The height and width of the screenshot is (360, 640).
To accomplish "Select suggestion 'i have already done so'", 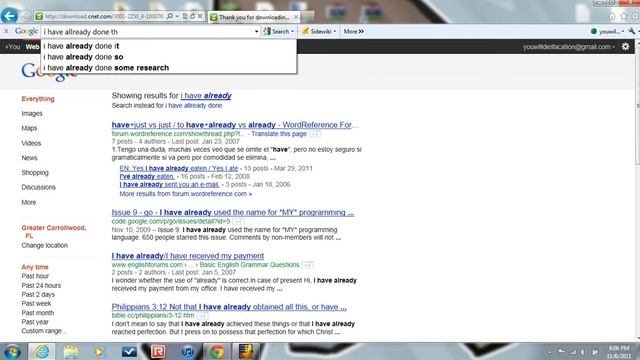I will (x=169, y=57).
